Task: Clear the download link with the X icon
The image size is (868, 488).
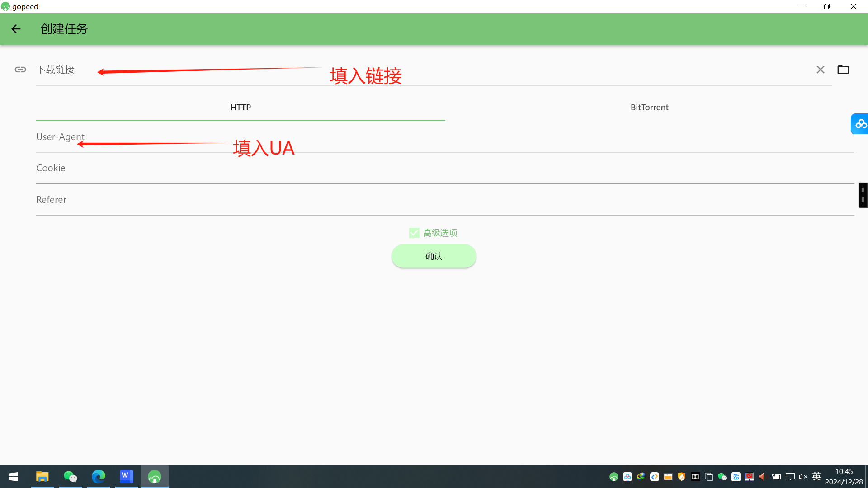Action: [820, 70]
